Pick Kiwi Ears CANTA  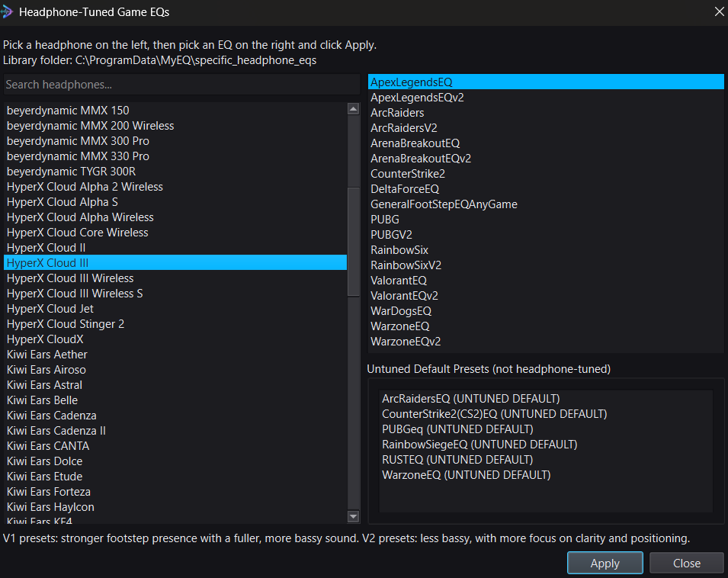175,446
